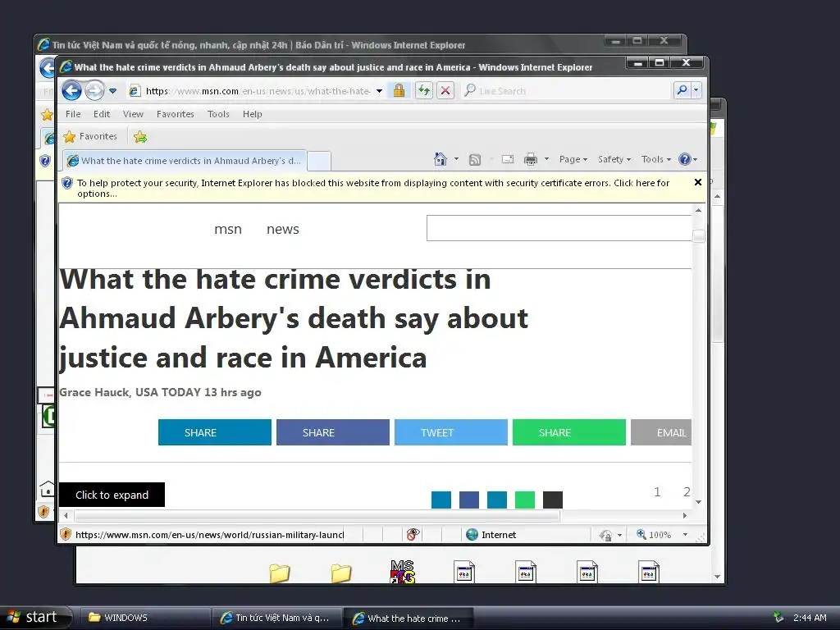Click the dark blue SHARE button
840x630 pixels.
(215, 432)
